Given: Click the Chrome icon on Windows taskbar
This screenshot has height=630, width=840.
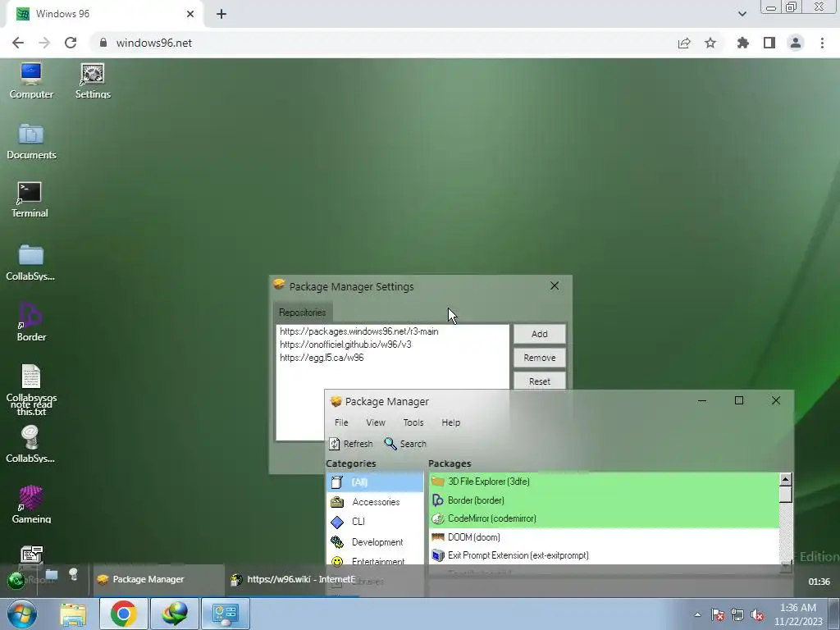Looking at the screenshot, I should coord(123,614).
